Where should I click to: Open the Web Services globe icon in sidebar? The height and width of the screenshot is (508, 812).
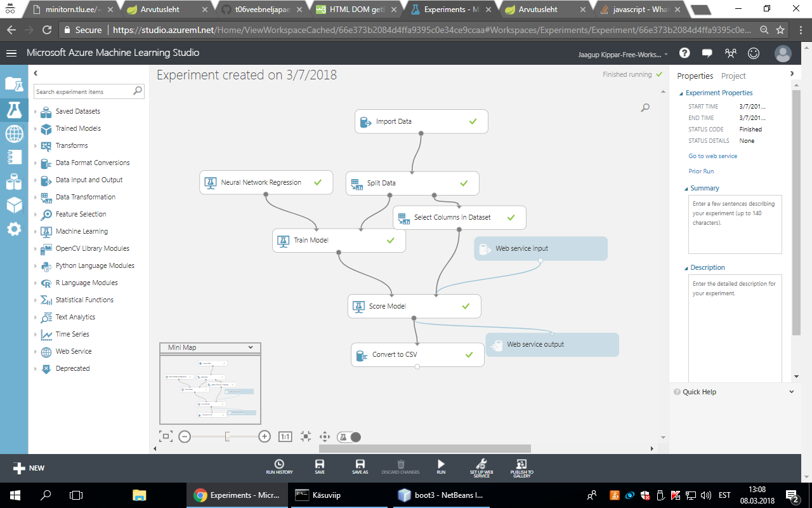coord(14,134)
